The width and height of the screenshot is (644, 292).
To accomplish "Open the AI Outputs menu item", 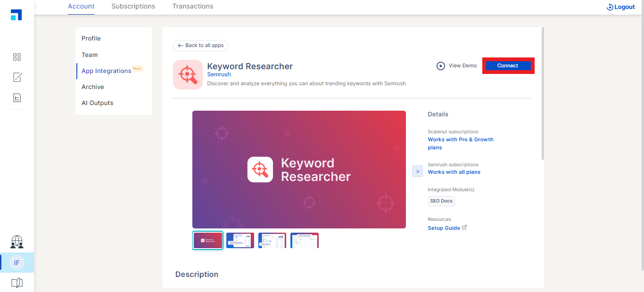I will point(98,103).
